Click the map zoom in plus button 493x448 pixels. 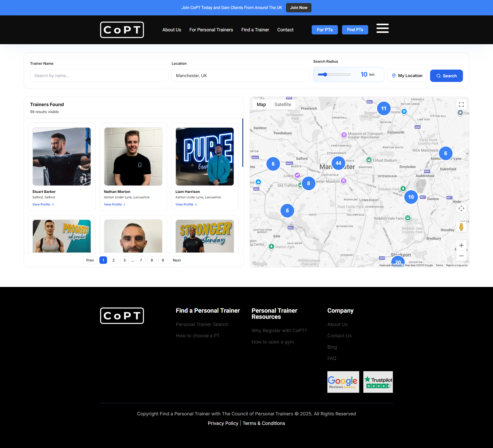[461, 245]
